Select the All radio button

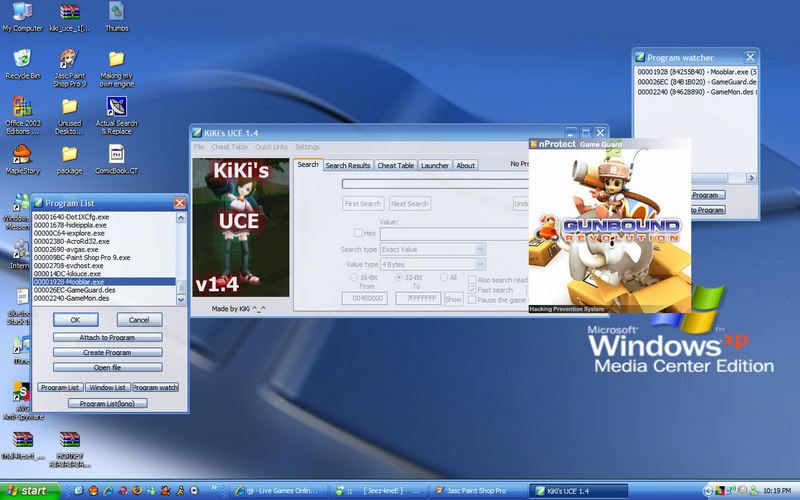[x=443, y=277]
